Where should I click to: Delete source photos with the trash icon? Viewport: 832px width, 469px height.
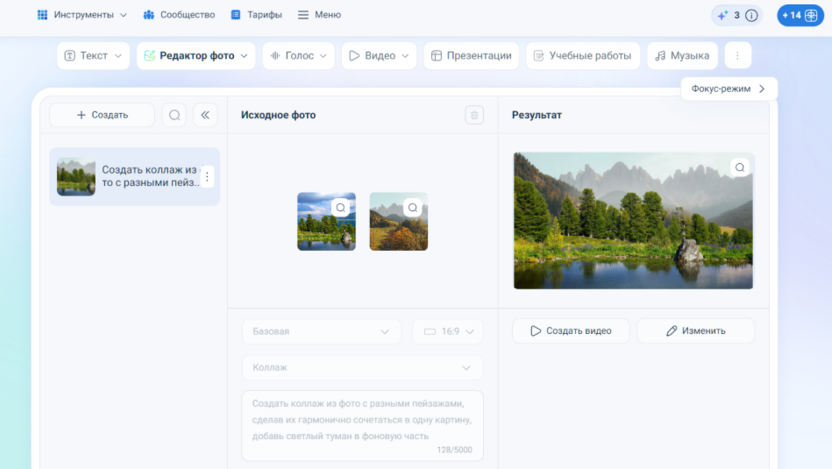[474, 115]
